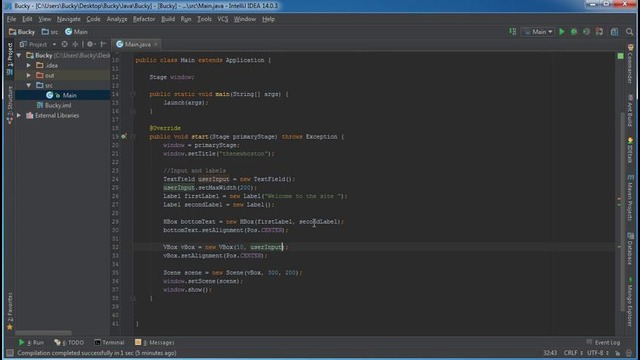This screenshot has height=360, width=640.
Task: Open the Ant Build side panel
Action: (630, 110)
